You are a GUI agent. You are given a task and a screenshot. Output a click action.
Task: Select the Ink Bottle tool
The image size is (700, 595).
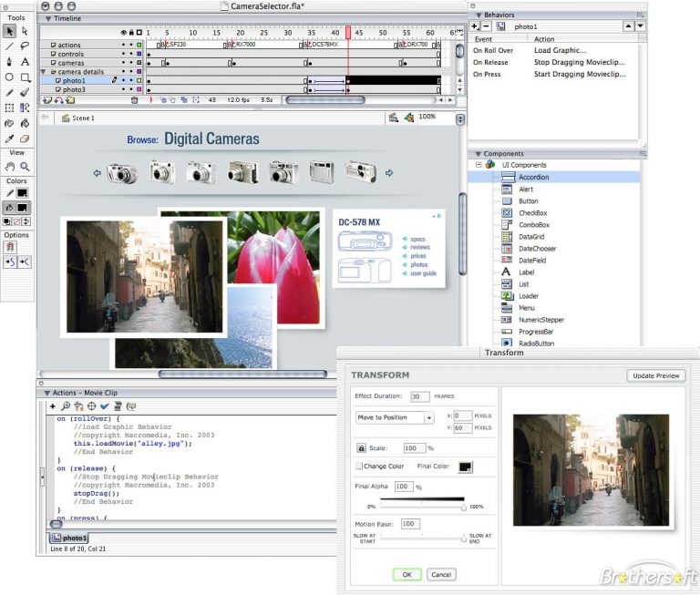click(x=9, y=123)
